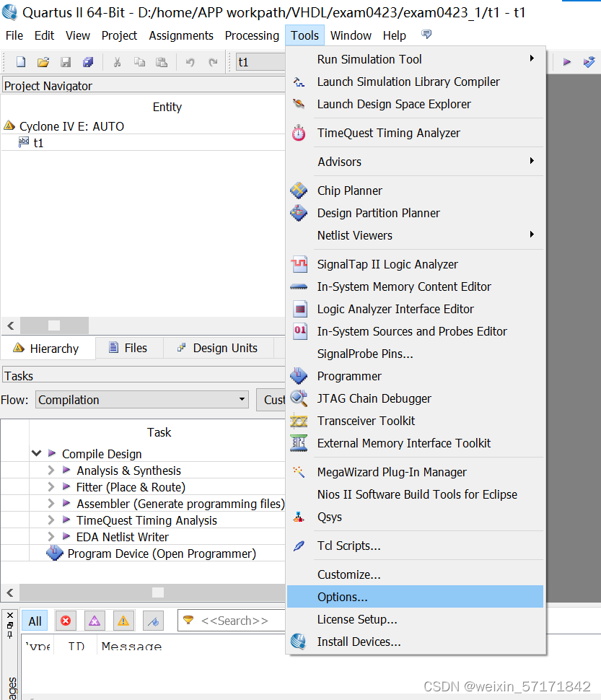Screen dimensions: 601x700
Task: Launch Qsys from Tools menu
Action: (415, 517)
